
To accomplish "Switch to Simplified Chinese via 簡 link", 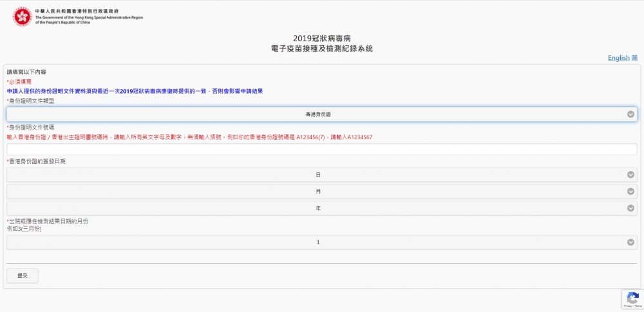I will tap(634, 58).
